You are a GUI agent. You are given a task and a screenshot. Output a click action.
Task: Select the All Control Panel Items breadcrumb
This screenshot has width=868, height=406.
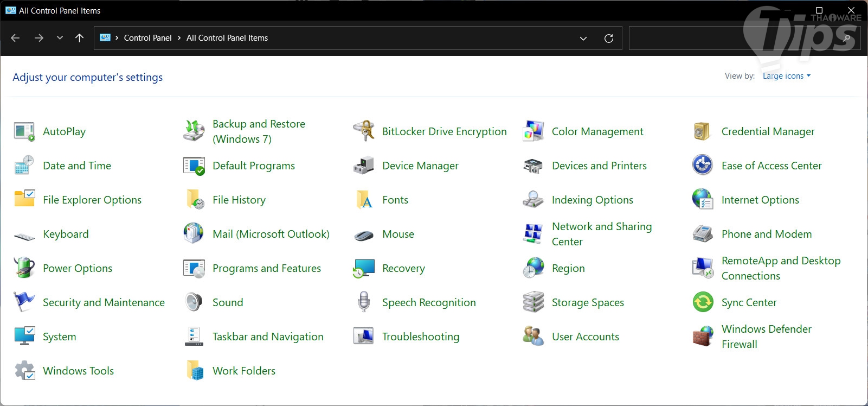click(x=227, y=38)
